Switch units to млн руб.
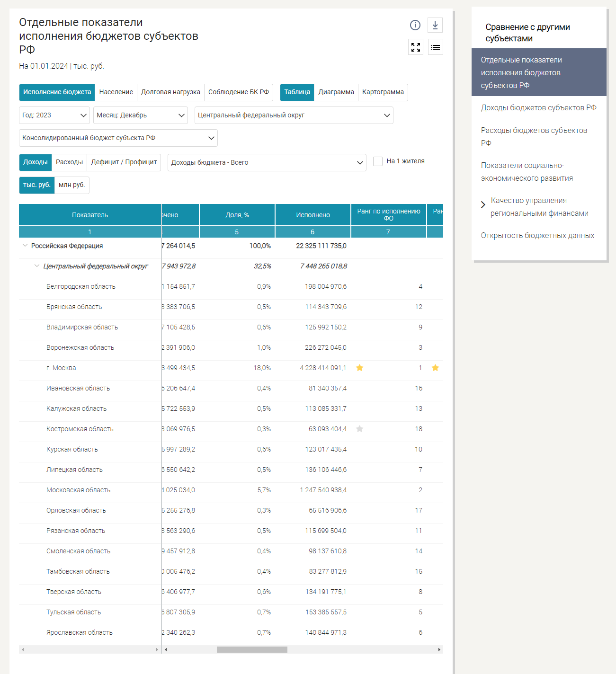The width and height of the screenshot is (616, 674). pyautogui.click(x=72, y=185)
